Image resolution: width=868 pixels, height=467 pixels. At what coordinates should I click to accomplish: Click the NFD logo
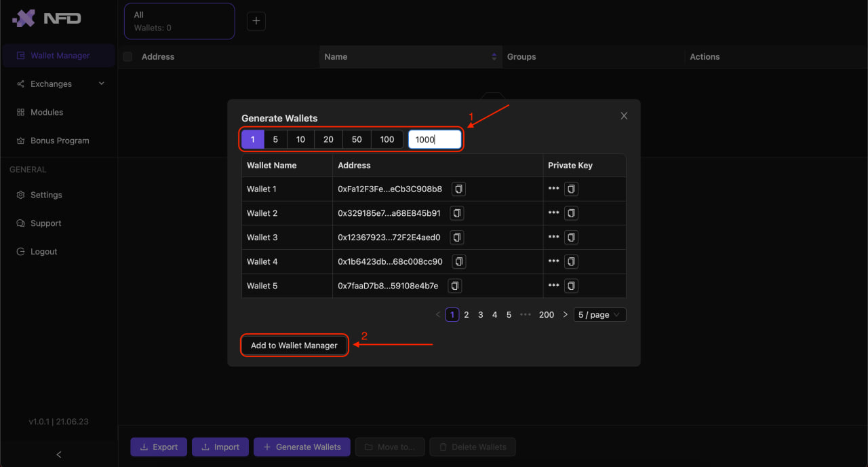[46, 18]
